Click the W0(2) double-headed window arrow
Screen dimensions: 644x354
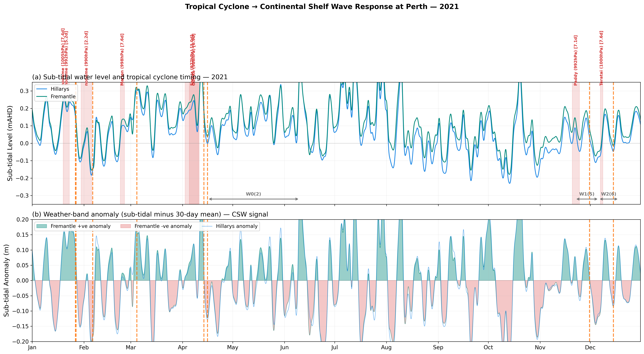coord(253,199)
